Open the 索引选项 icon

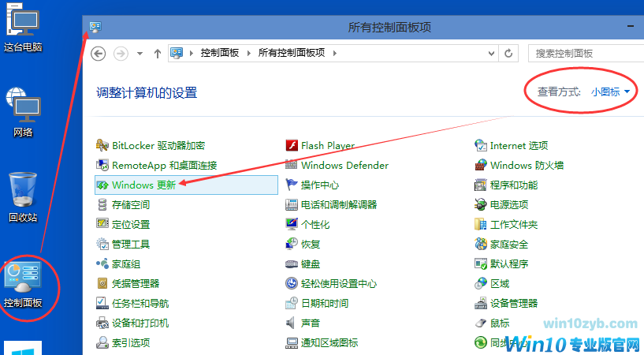102,342
